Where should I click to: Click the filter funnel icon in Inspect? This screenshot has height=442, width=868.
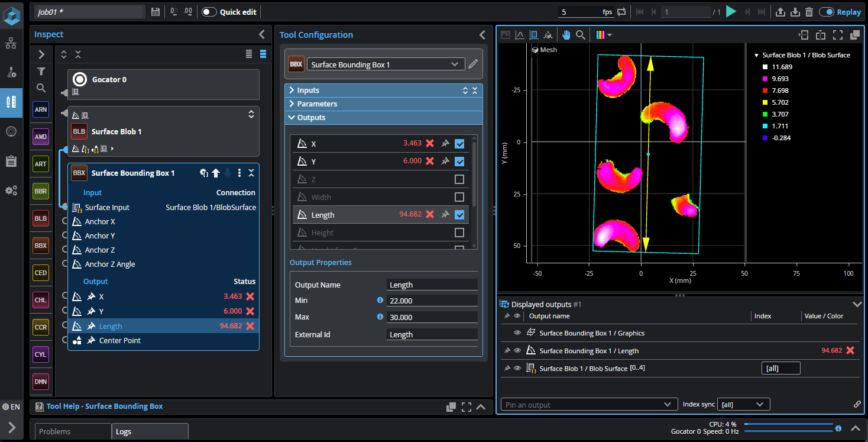click(41, 72)
